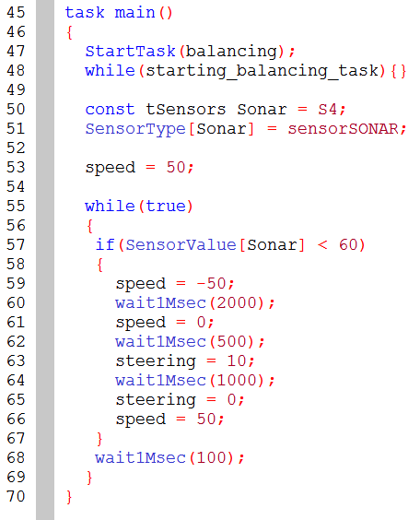Click the wait1Msec(100) call
This screenshot has width=420, height=520.
(169, 458)
